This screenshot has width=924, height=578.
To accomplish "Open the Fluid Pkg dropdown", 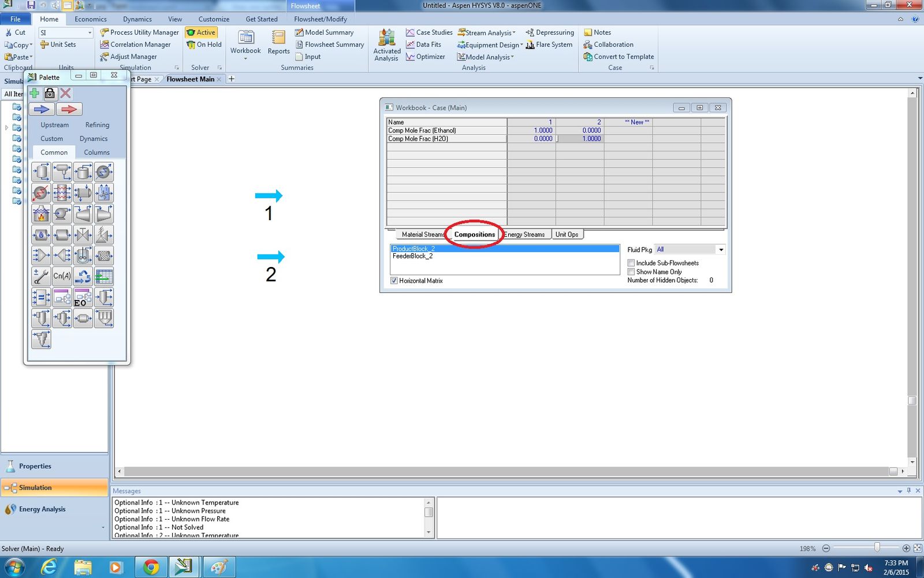I will [721, 250].
